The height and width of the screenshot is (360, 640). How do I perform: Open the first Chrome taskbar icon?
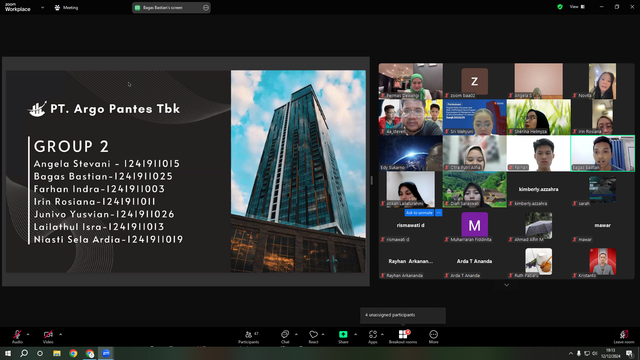(x=73, y=353)
